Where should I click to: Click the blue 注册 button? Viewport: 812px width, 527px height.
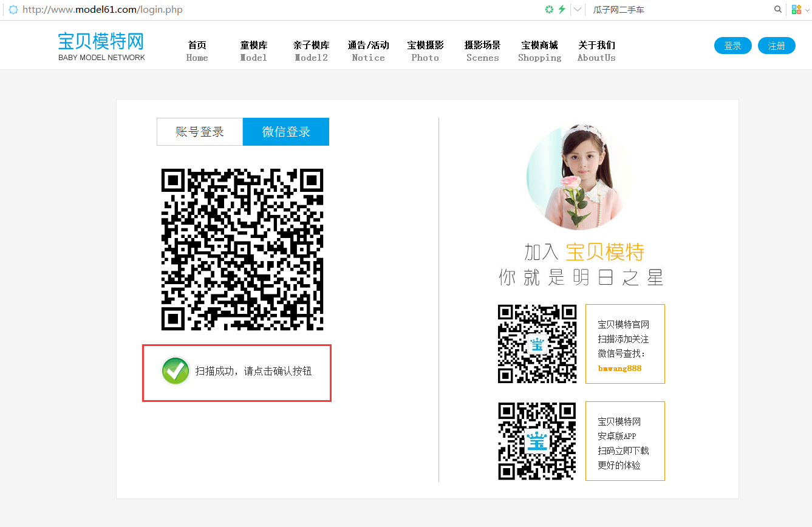pyautogui.click(x=777, y=46)
